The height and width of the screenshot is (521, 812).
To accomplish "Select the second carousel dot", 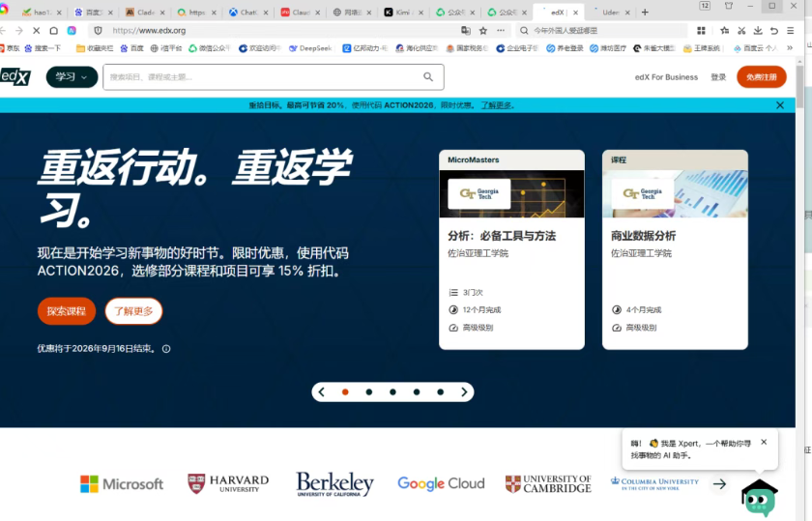I will click(369, 392).
